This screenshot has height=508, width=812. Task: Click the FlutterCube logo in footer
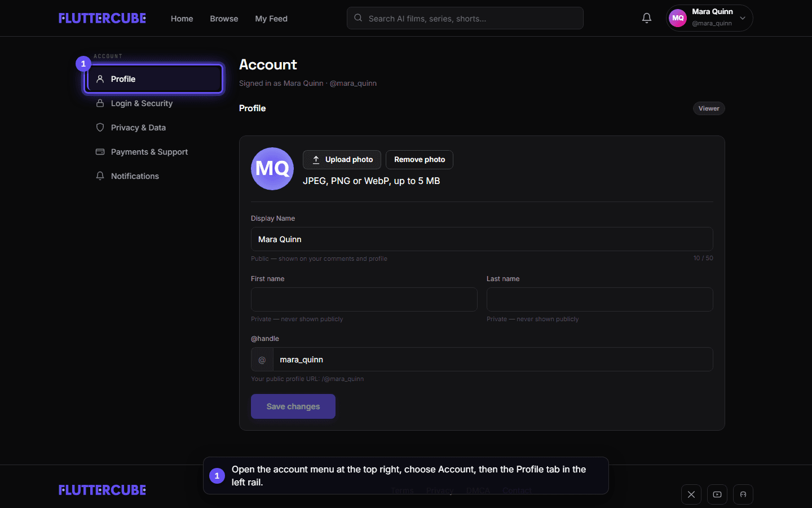click(102, 490)
